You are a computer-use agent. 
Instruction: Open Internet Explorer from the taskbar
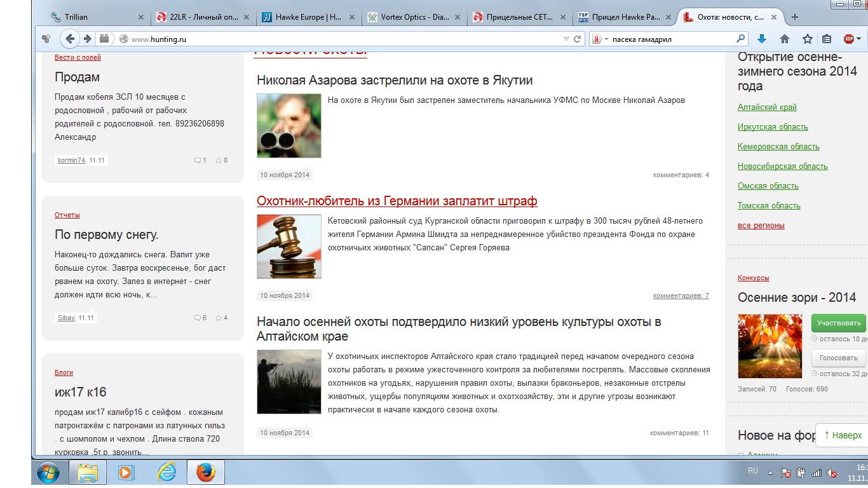click(x=166, y=472)
